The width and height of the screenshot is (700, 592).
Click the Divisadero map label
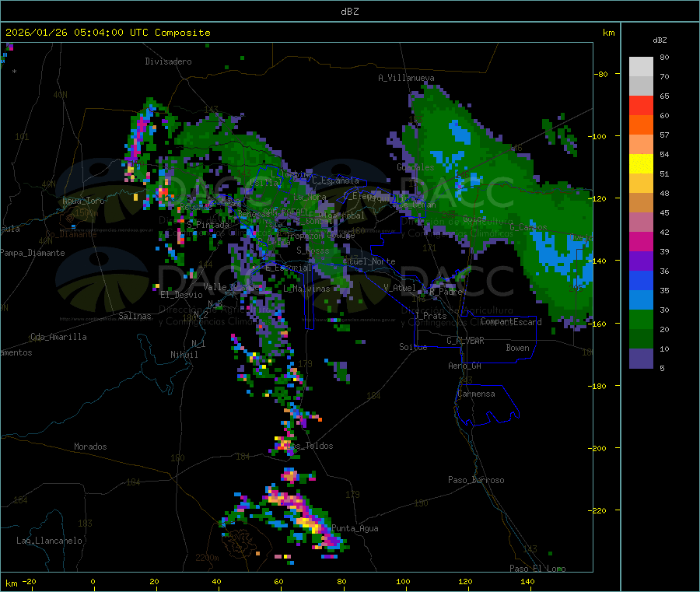click(168, 61)
